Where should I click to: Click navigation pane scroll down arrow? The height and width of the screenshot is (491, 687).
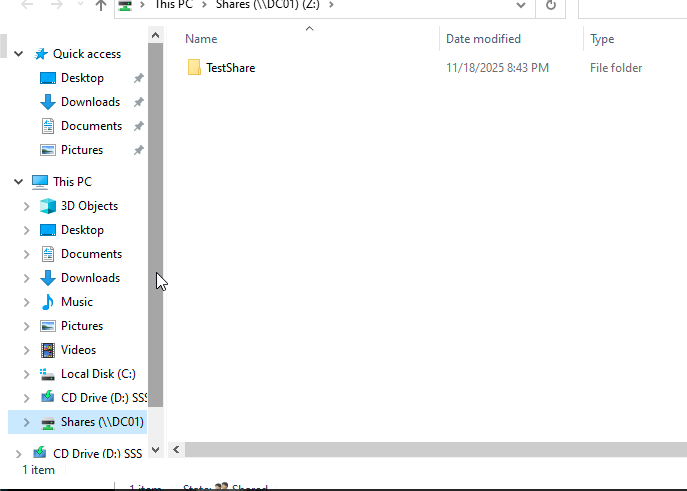(x=156, y=450)
